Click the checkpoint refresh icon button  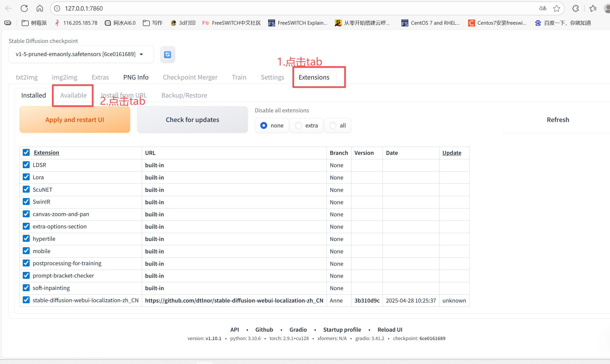click(x=167, y=54)
